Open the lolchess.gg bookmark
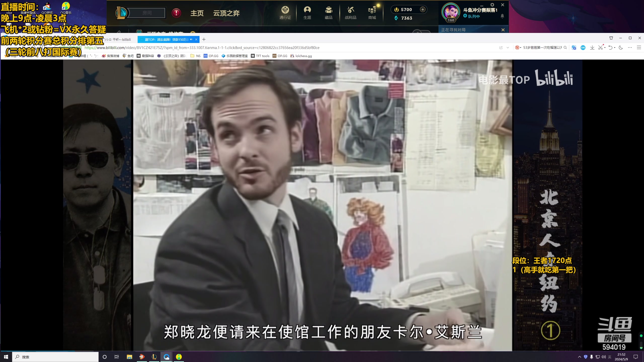This screenshot has width=644, height=362. pos(301,56)
